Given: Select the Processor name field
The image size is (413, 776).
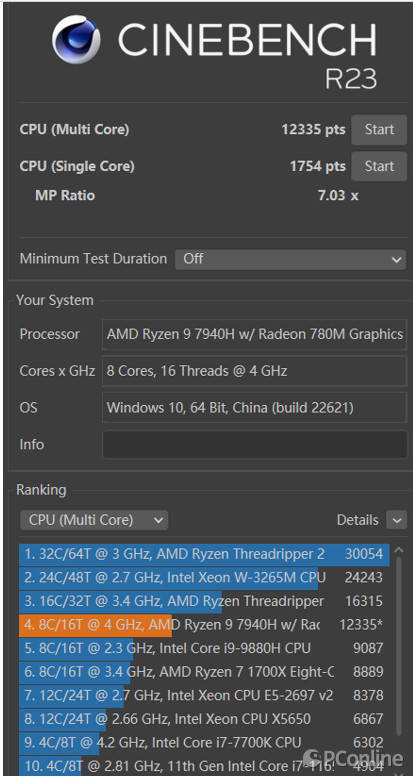Looking at the screenshot, I should [254, 335].
